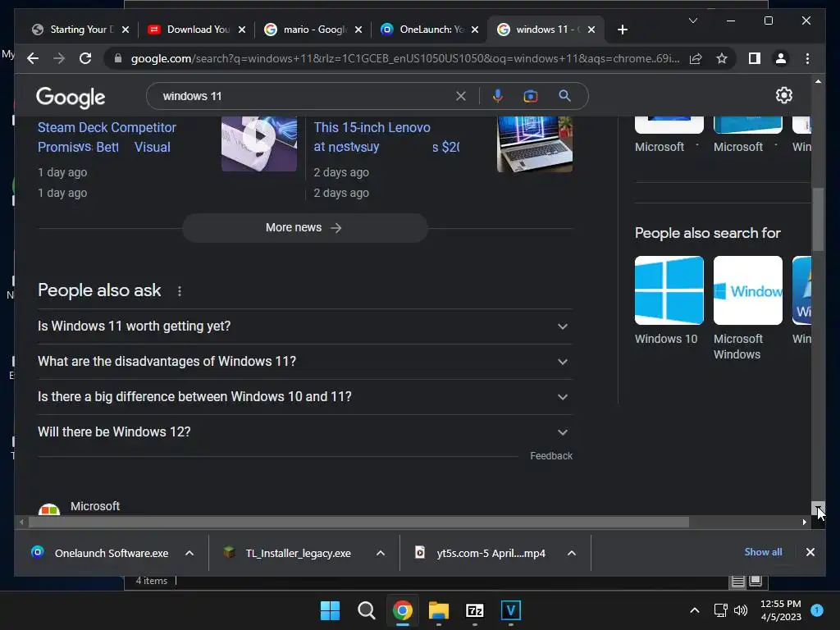Viewport: 840px width, 630px height.
Task: Open the Microsoft search result
Action: point(95,506)
